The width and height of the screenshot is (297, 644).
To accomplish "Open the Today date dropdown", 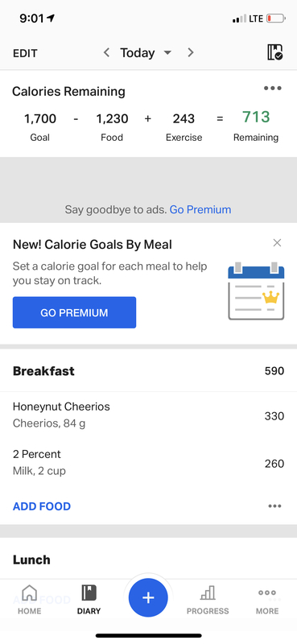I will pos(146,52).
